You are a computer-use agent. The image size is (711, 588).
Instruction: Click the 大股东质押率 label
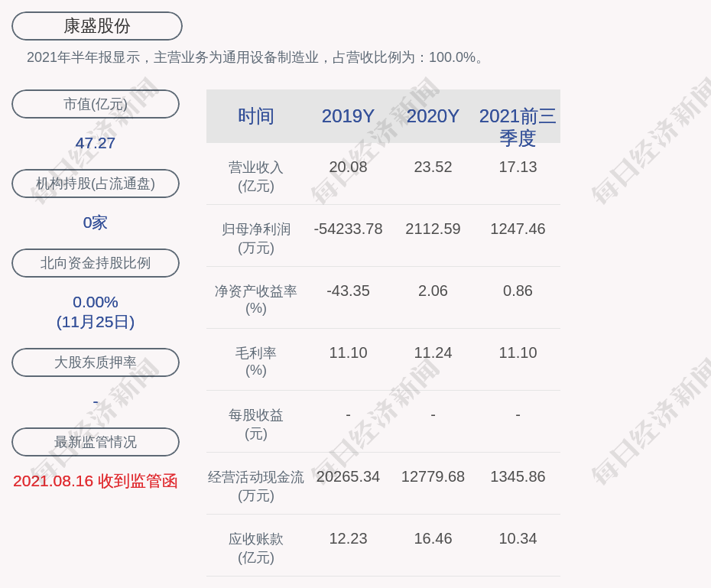tap(96, 362)
